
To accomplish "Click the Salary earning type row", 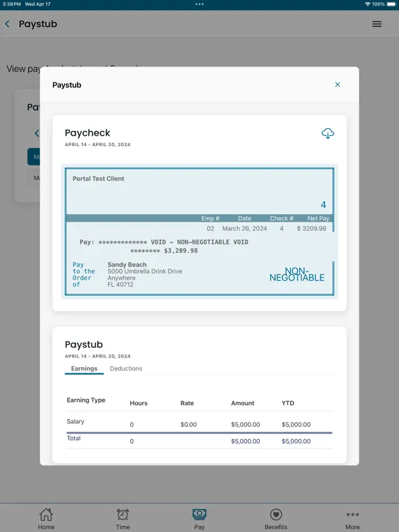I will [x=199, y=423].
